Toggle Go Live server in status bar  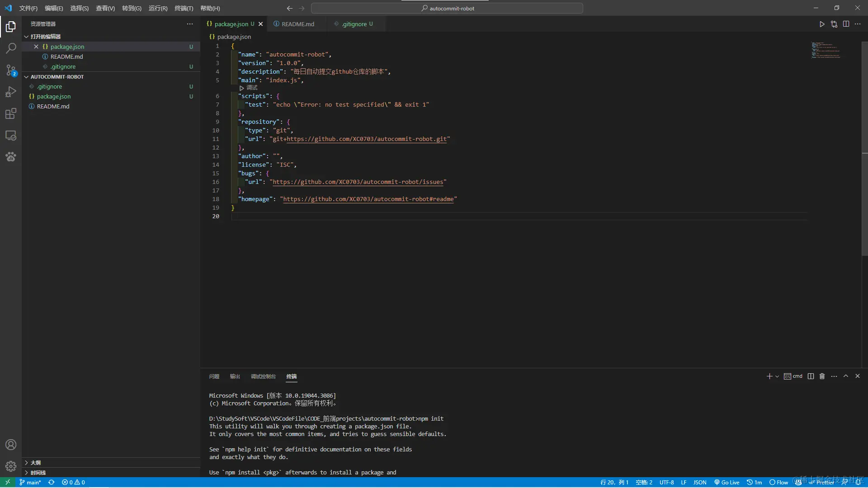726,482
